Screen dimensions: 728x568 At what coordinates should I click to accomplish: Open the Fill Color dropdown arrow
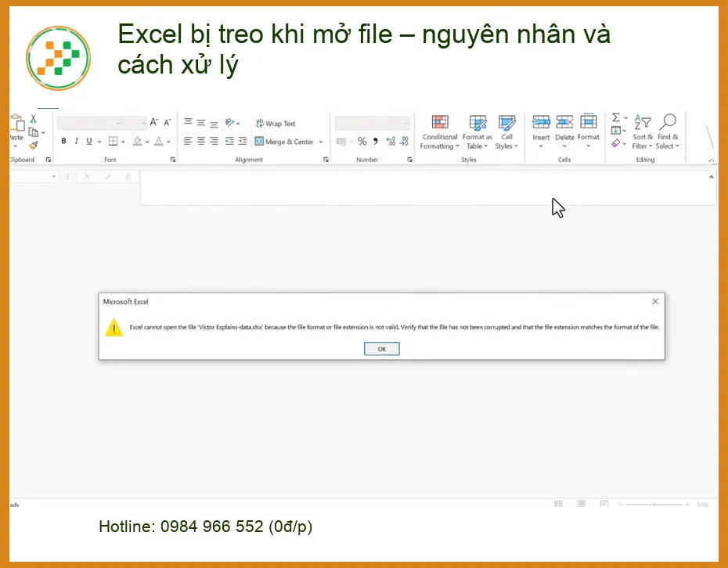(147, 142)
